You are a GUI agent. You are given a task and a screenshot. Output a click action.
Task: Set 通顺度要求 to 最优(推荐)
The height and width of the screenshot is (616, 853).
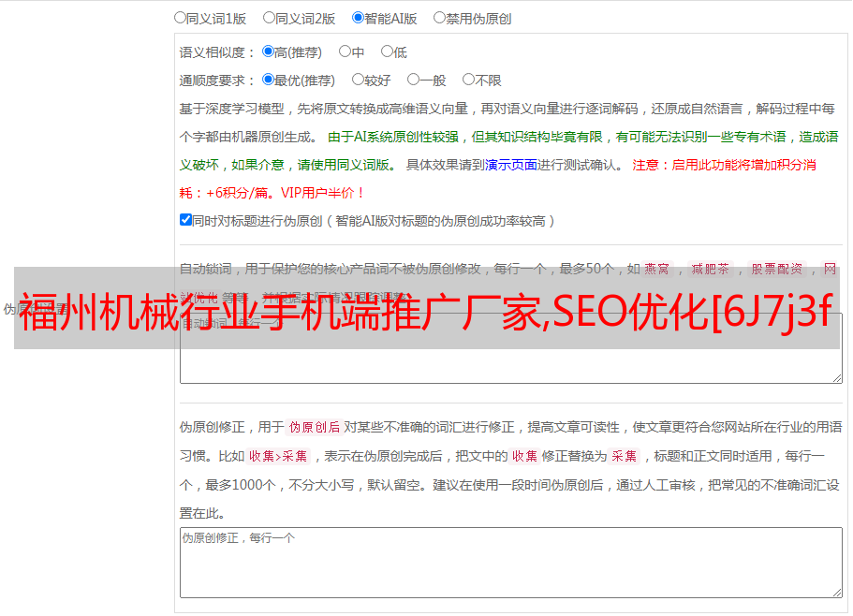click(268, 80)
